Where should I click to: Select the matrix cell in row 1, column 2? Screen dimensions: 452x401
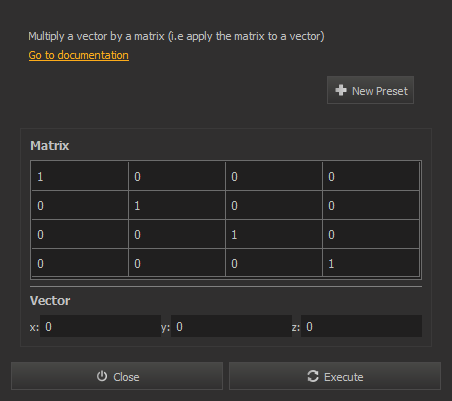click(x=177, y=176)
